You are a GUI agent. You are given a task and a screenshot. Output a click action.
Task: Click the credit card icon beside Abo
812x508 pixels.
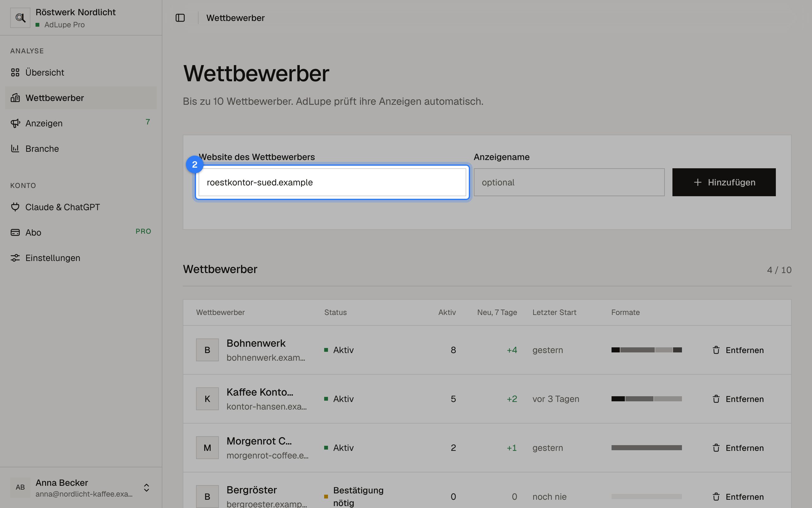pos(15,232)
